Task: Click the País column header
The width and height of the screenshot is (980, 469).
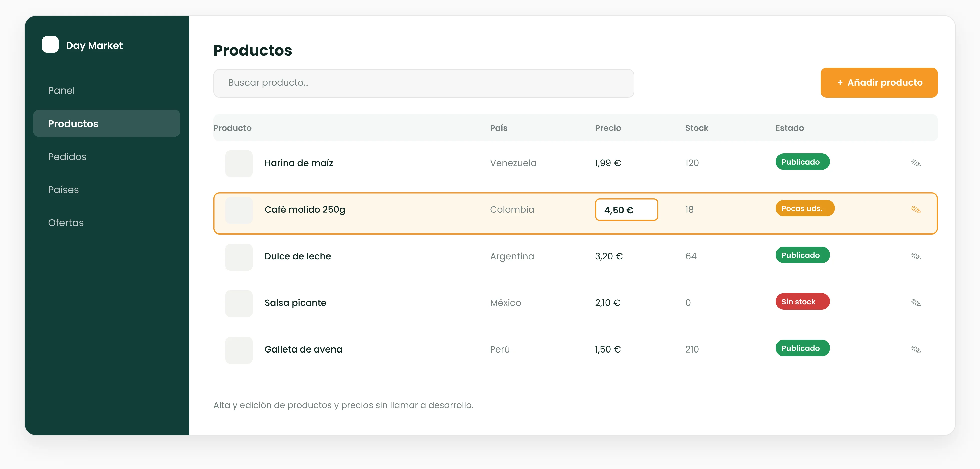Action: (x=498, y=128)
